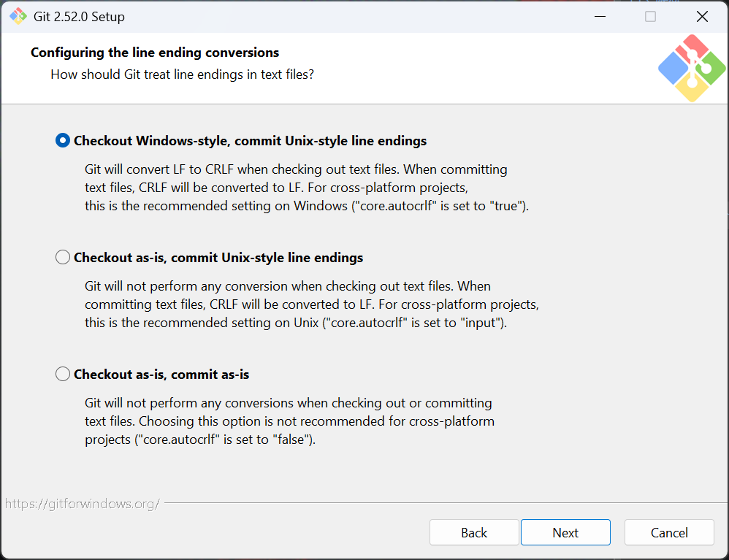The image size is (729, 560).
Task: Click the description mentioning core.autocrlf set to "false"
Action: [x=289, y=421]
